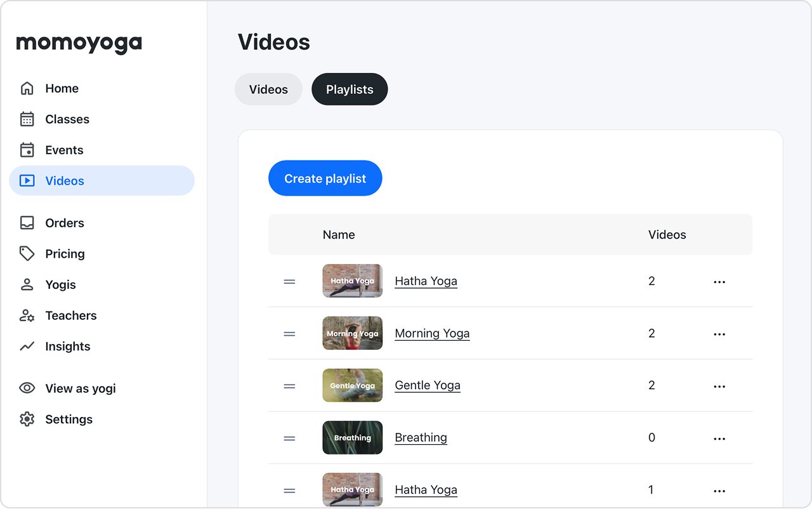This screenshot has height=509, width=812.
Task: Toggle View as yogi eye icon
Action: pyautogui.click(x=26, y=388)
